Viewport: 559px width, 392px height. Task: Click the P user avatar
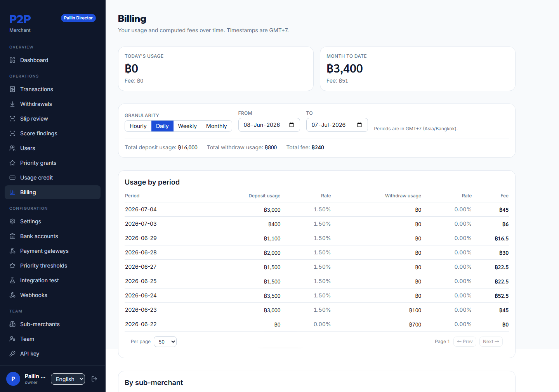pyautogui.click(x=13, y=379)
